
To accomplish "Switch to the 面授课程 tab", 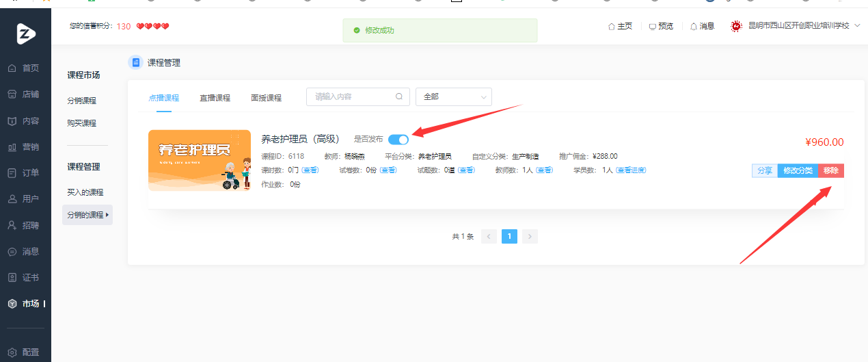I will point(267,97).
